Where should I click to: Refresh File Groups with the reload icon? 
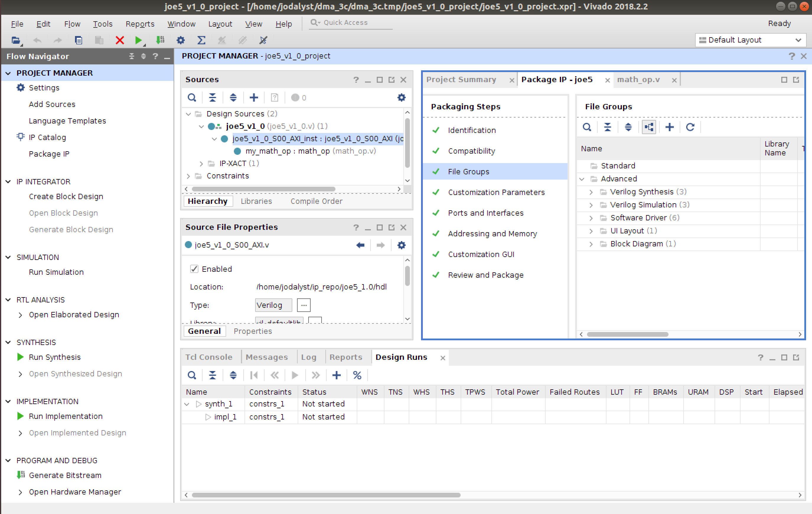690,127
